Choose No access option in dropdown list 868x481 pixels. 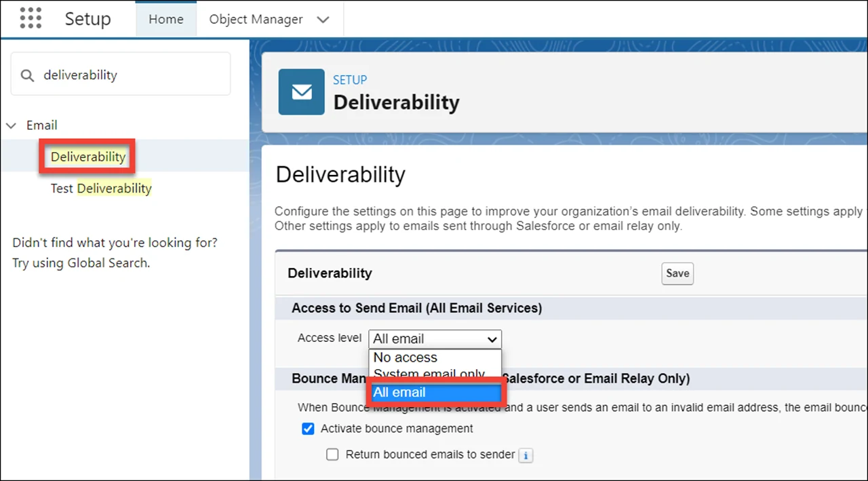435,358
